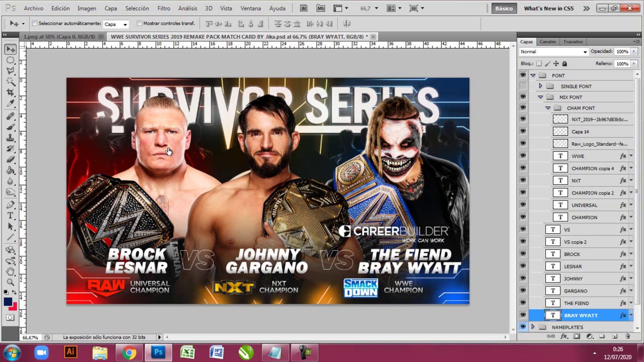This screenshot has height=362, width=644.
Task: Open the Relleno slider arrow
Action: [x=634, y=64]
